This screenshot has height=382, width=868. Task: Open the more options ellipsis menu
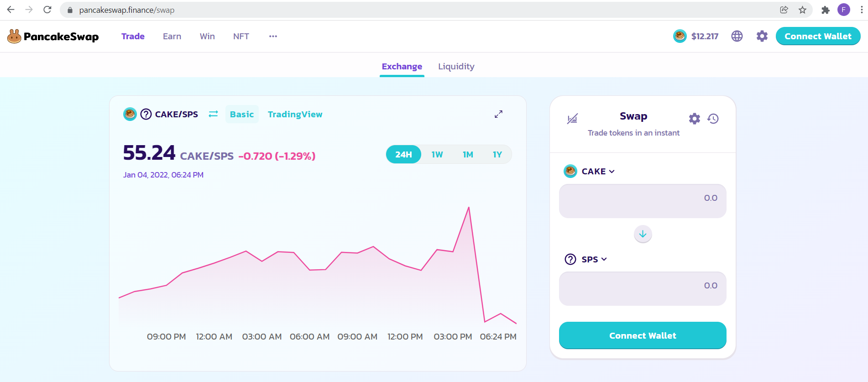(273, 36)
